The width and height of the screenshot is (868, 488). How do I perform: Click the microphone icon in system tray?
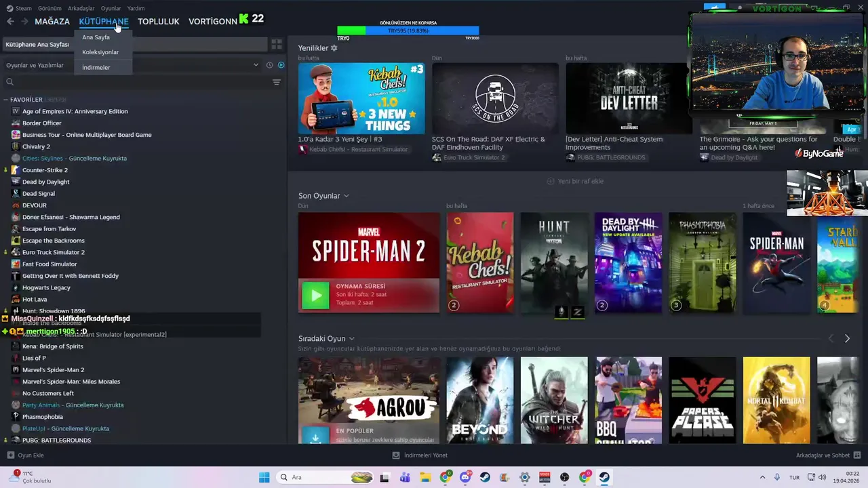(777, 477)
